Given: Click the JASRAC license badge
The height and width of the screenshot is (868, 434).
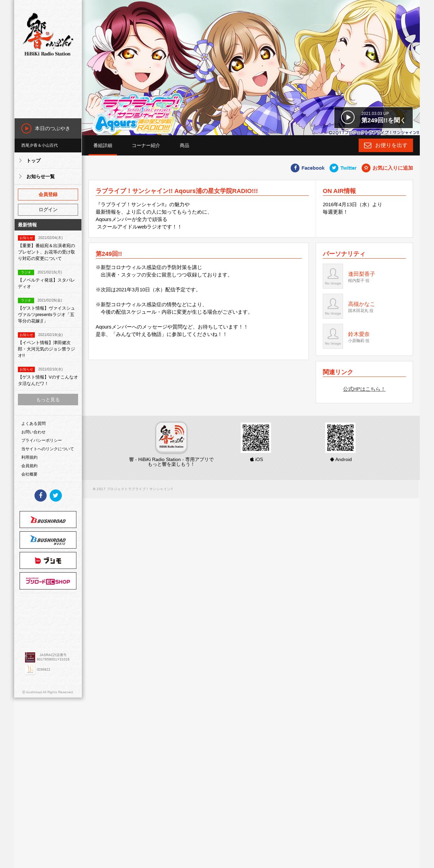Looking at the screenshot, I should [x=30, y=657].
